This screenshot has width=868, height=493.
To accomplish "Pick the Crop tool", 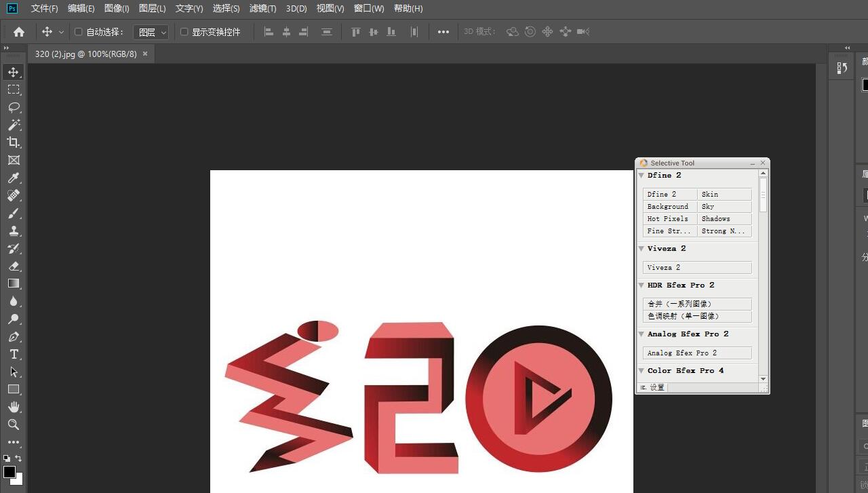I will (x=14, y=142).
